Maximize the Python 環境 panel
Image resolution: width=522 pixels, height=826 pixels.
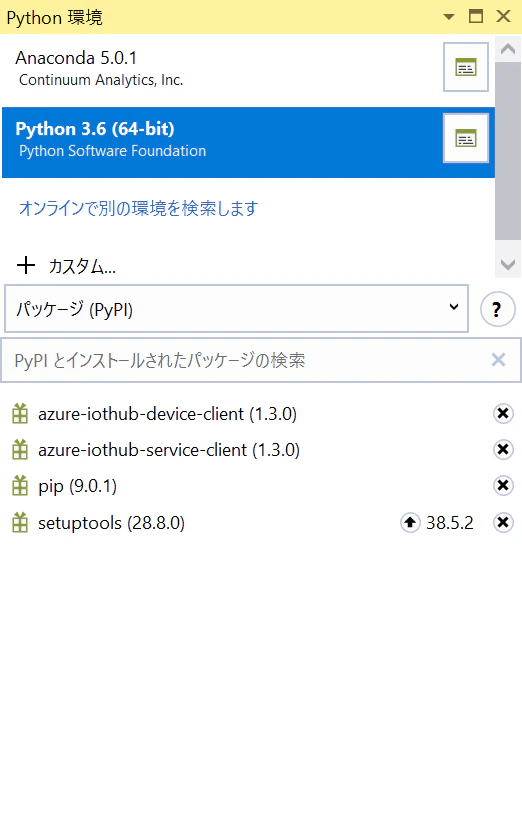tap(476, 16)
